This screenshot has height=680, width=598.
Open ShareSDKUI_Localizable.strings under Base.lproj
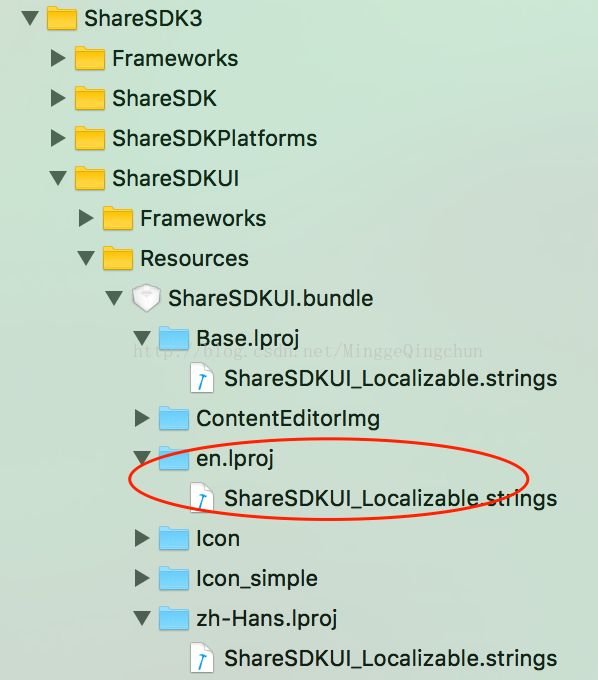point(391,379)
